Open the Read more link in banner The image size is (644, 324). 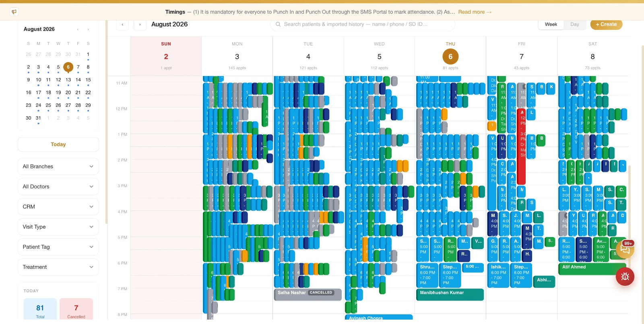tap(475, 12)
